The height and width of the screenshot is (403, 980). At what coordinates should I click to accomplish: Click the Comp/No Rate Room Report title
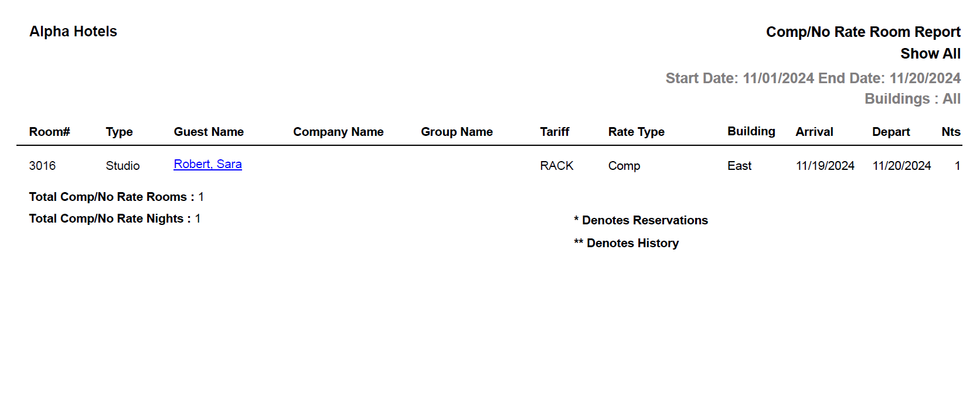[863, 32]
